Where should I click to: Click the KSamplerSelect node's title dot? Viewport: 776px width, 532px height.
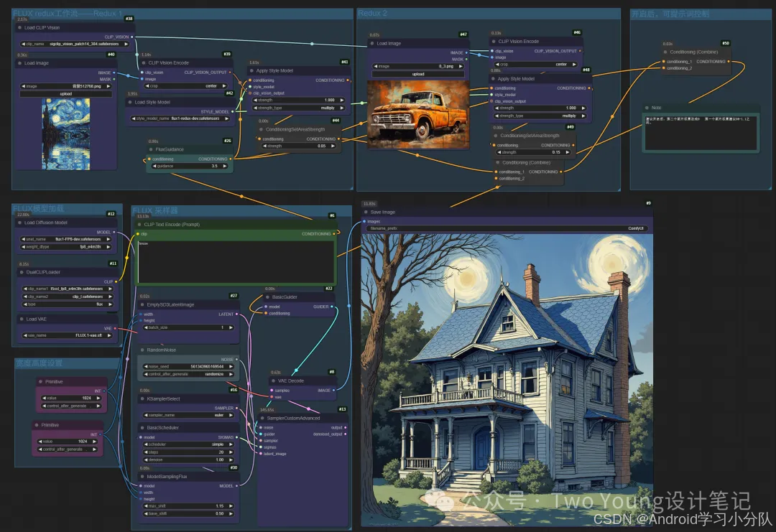pyautogui.click(x=142, y=399)
